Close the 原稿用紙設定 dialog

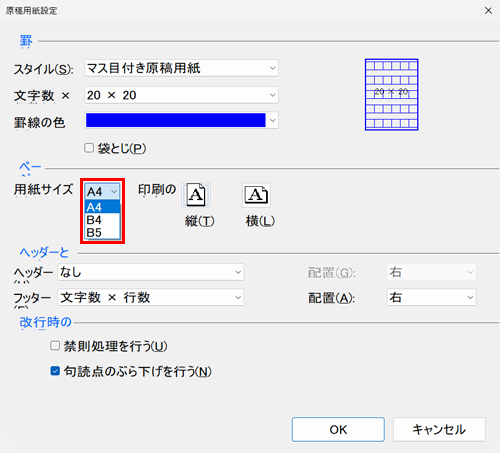[488, 11]
